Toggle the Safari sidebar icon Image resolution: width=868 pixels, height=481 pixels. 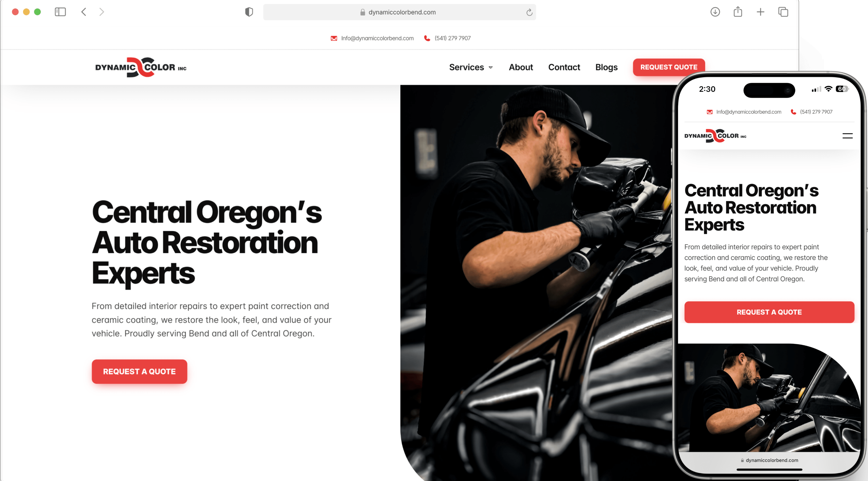[x=60, y=12]
